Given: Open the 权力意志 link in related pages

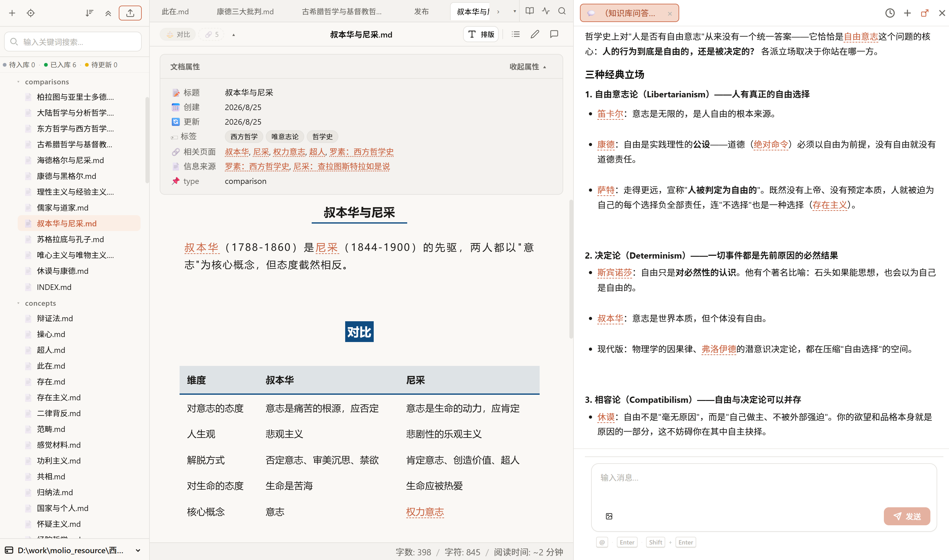Looking at the screenshot, I should pyautogui.click(x=289, y=152).
